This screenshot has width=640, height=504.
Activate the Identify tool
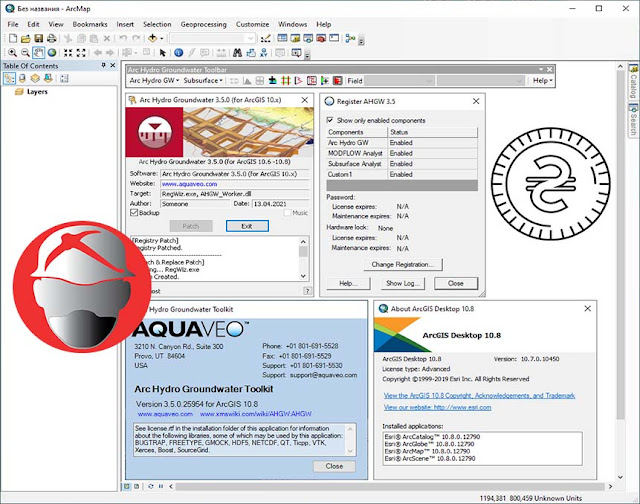pos(178,53)
